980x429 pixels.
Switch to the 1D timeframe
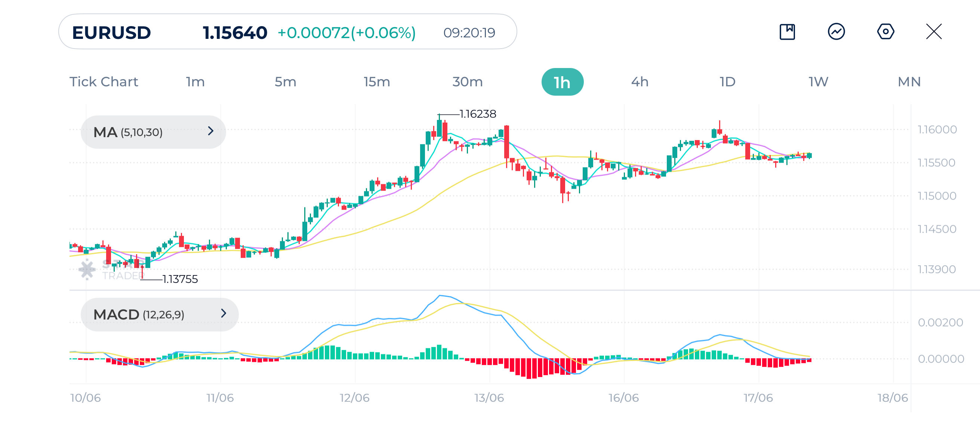(727, 82)
